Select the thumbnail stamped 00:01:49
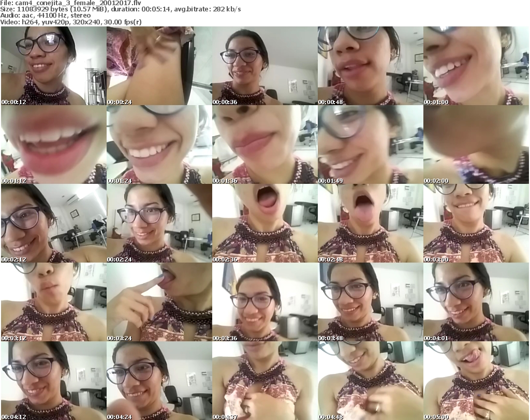 point(371,144)
